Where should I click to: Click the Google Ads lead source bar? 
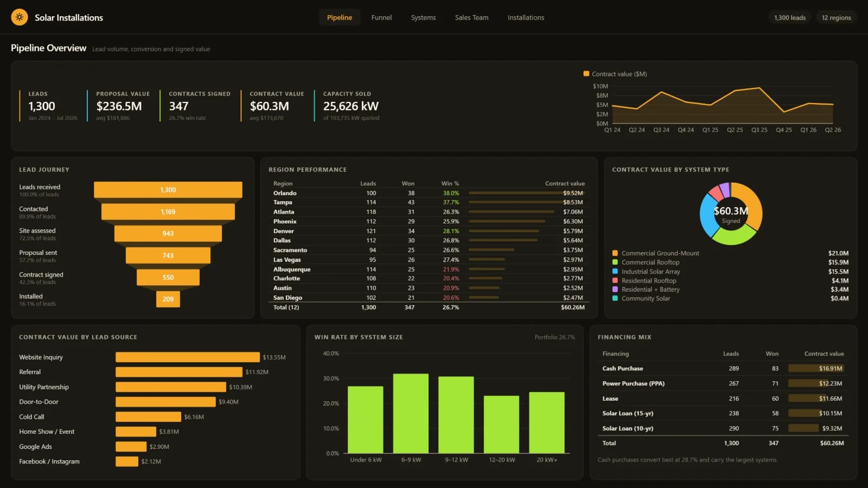click(131, 447)
